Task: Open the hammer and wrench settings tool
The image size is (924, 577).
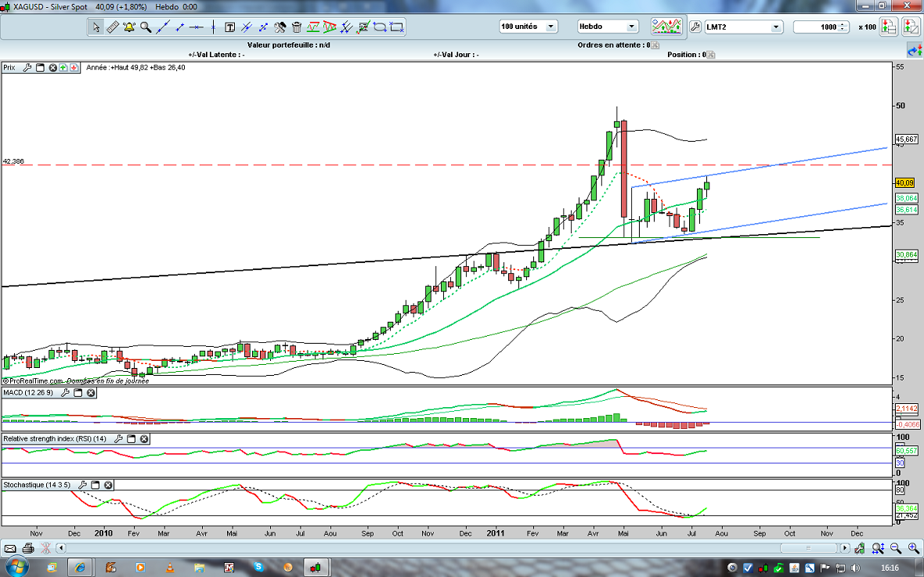Action: pyautogui.click(x=280, y=27)
